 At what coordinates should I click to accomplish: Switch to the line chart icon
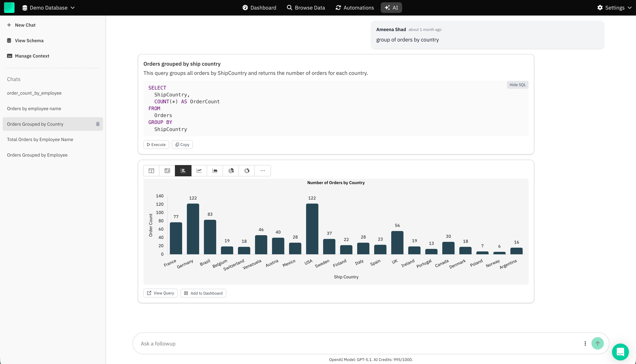[199, 171]
